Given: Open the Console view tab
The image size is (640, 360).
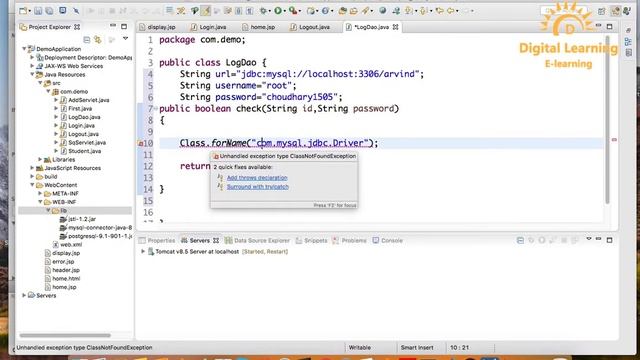Looking at the screenshot, I should click(387, 240).
